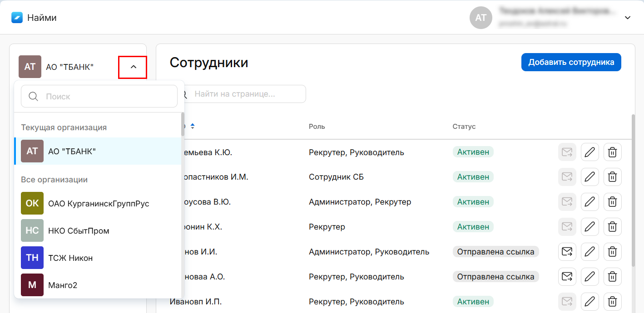Screen dimensions: 644x313
Task: Click trash icon in Администратор, Руководитель row
Action: click(x=612, y=252)
